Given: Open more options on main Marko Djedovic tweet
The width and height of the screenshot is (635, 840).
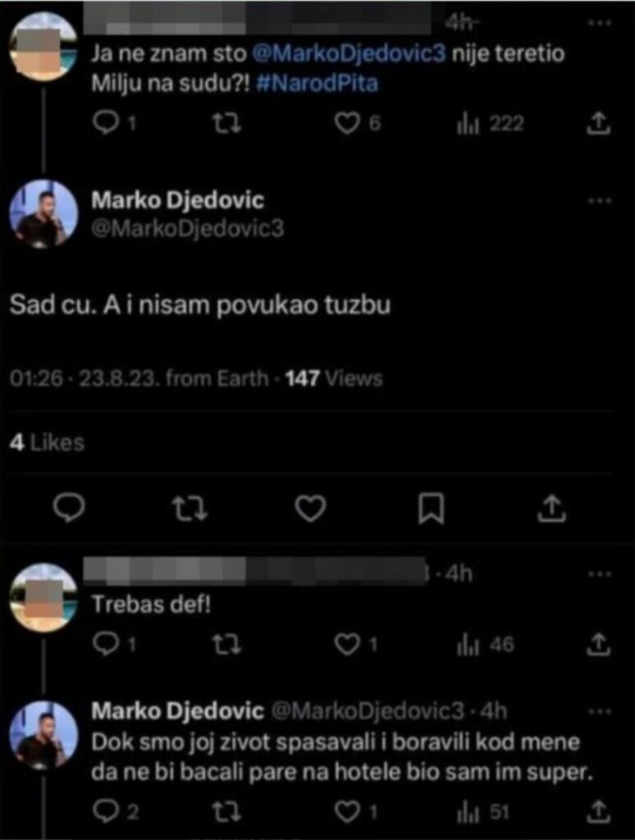Looking at the screenshot, I should point(600,201).
